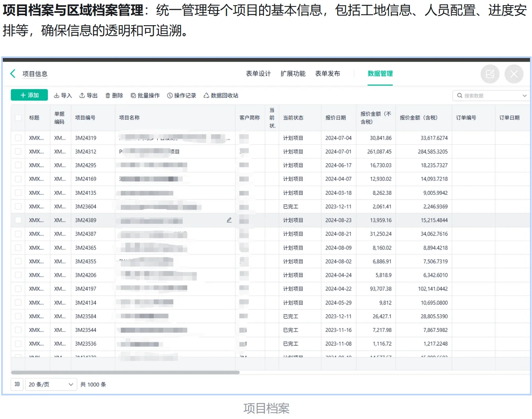Open the 数据回收站 data recycle bin
Viewport: 532px width, 419px height.
[220, 95]
